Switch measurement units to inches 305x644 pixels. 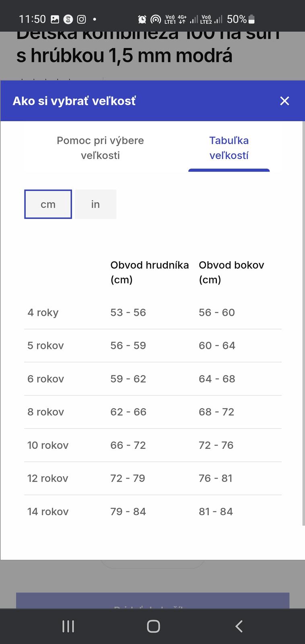pos(95,204)
